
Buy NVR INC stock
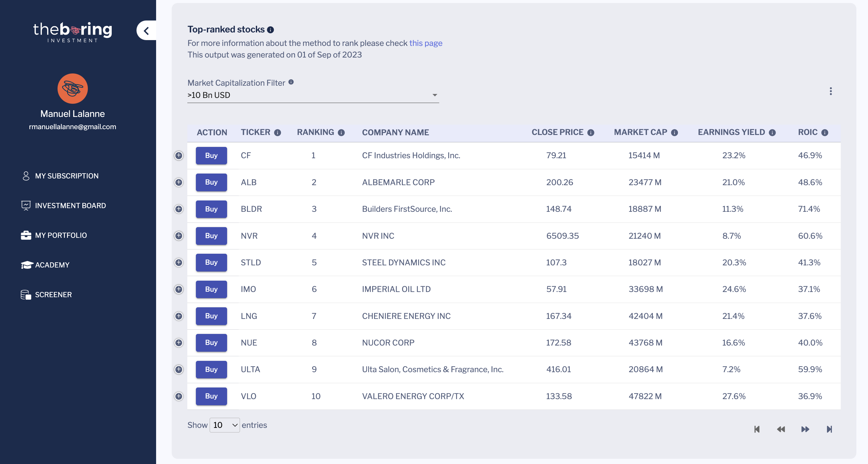(211, 236)
